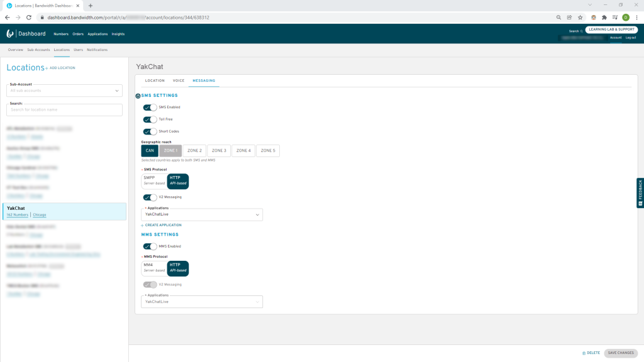This screenshot has height=362, width=644.
Task: Open the Insights menu
Action: (118, 34)
